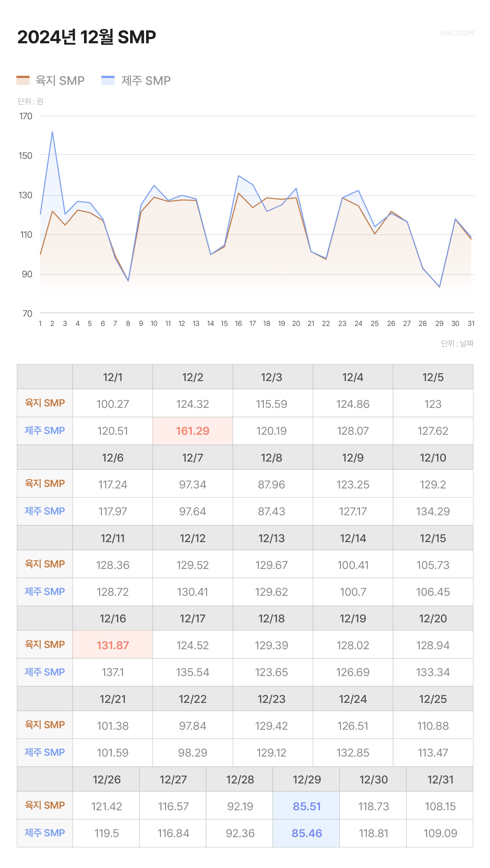This screenshot has height=868, width=490.
Task: Click the 12/16 table column header
Action: click(x=113, y=618)
